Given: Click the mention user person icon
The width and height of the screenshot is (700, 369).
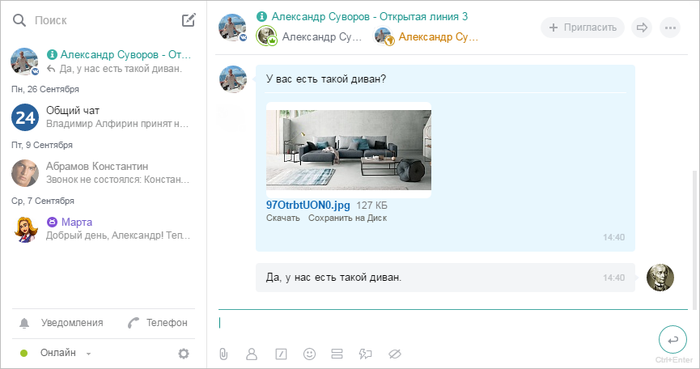Looking at the screenshot, I should (x=252, y=354).
